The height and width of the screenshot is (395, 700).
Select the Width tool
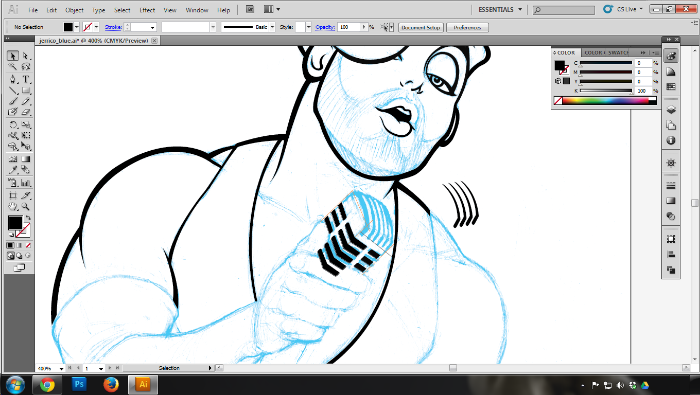pyautogui.click(x=13, y=136)
